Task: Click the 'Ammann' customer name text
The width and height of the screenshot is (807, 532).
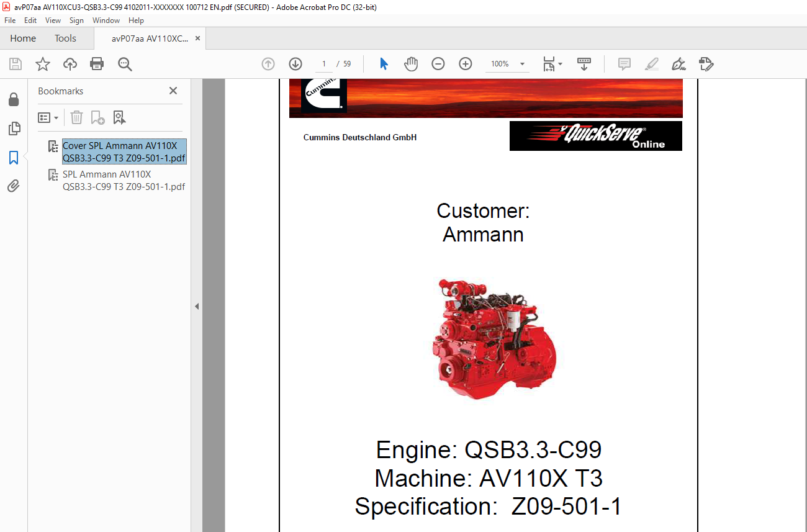Action: pyautogui.click(x=483, y=235)
